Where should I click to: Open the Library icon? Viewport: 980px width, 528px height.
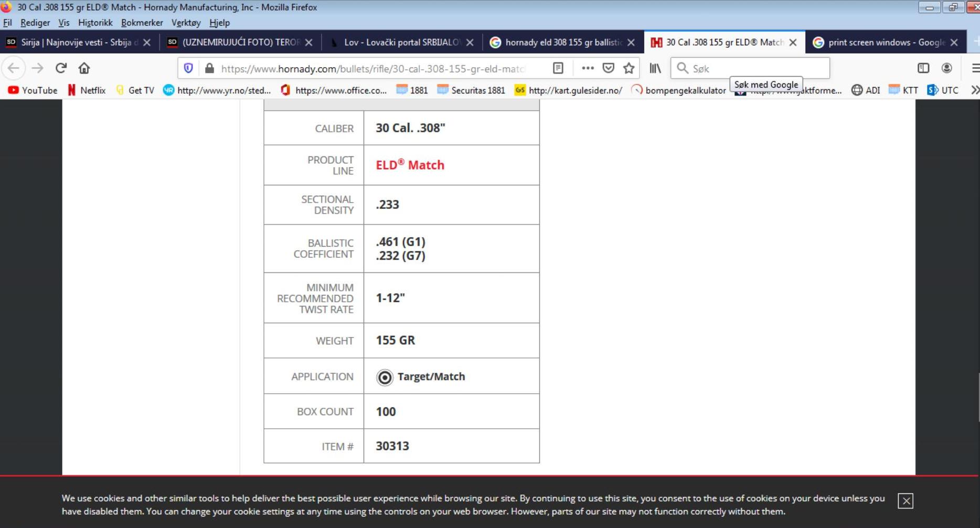pyautogui.click(x=655, y=68)
